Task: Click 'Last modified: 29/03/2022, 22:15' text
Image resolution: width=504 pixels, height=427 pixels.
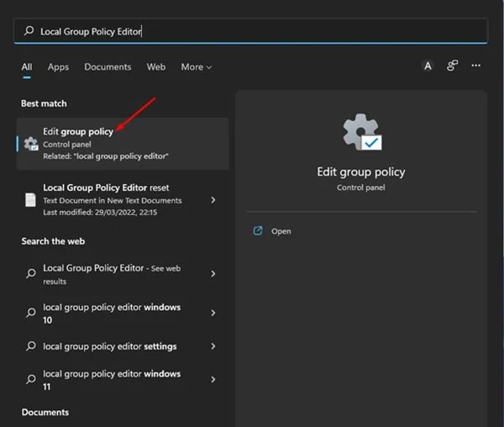Action: (100, 212)
